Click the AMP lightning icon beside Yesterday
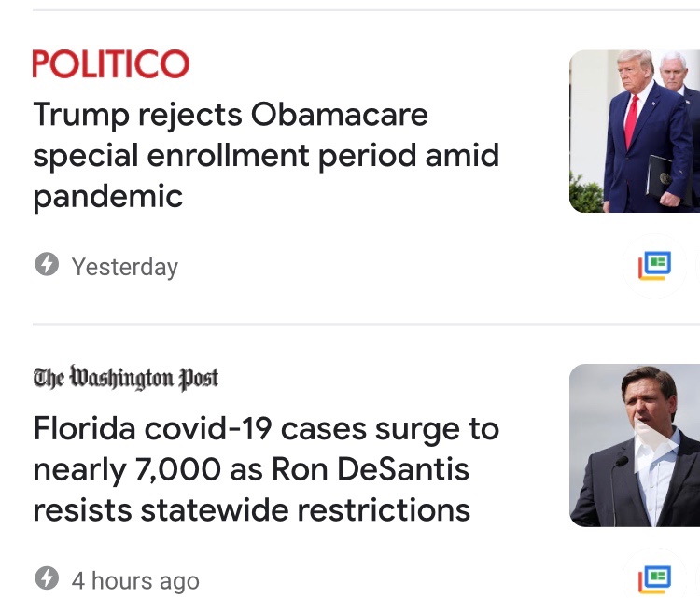 [46, 266]
